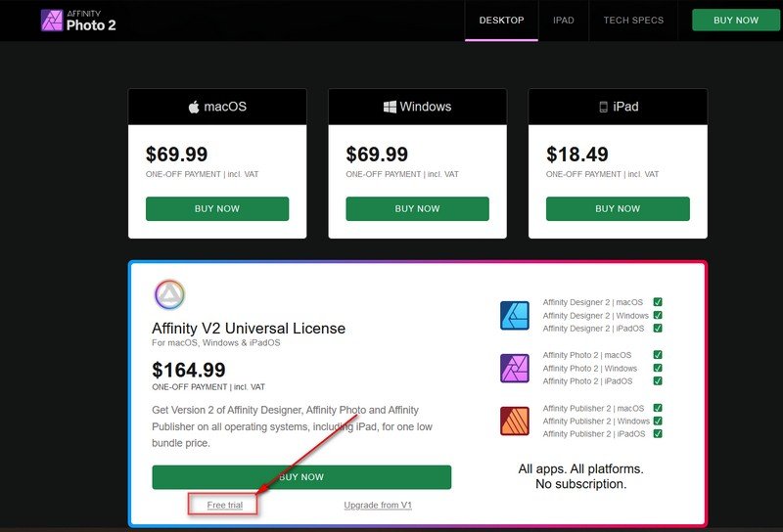Open the Free trial link
Image resolution: width=783 pixels, height=532 pixels.
tap(225, 505)
